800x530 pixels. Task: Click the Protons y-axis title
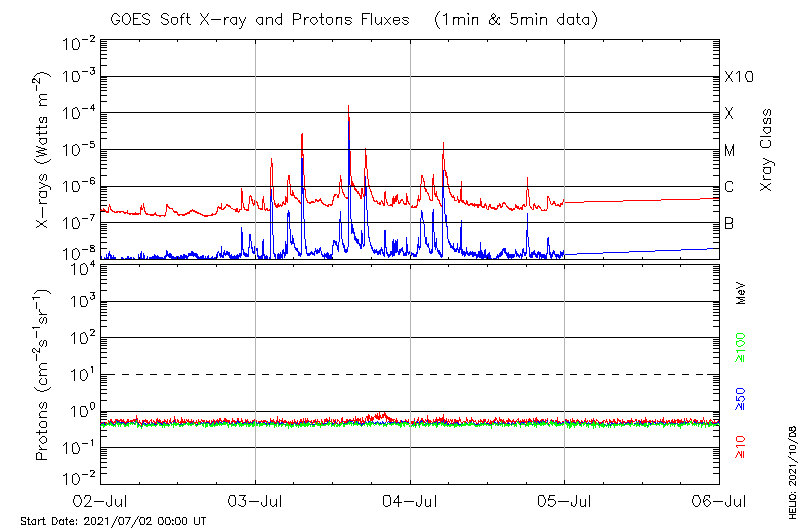click(43, 374)
